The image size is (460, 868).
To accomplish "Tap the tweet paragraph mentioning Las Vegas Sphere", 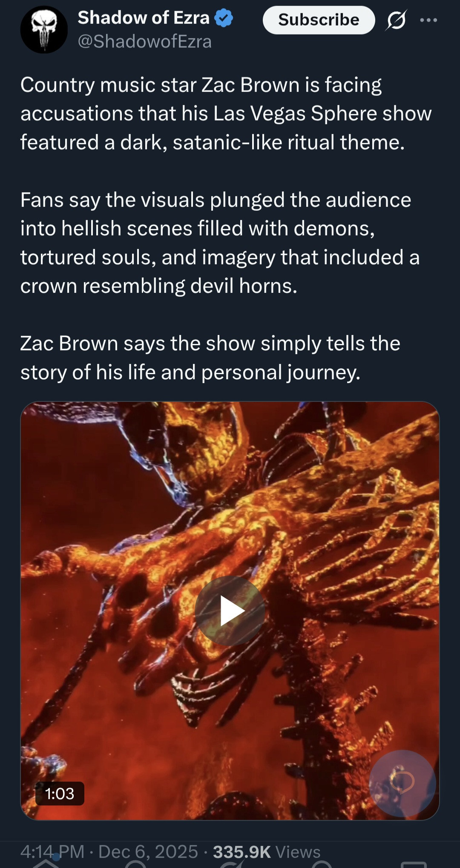I will [226, 113].
